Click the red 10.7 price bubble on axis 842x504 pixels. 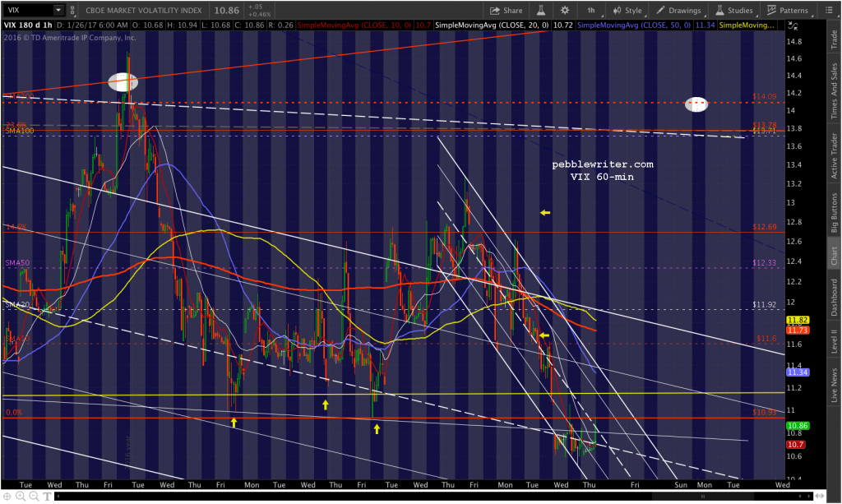coord(796,445)
